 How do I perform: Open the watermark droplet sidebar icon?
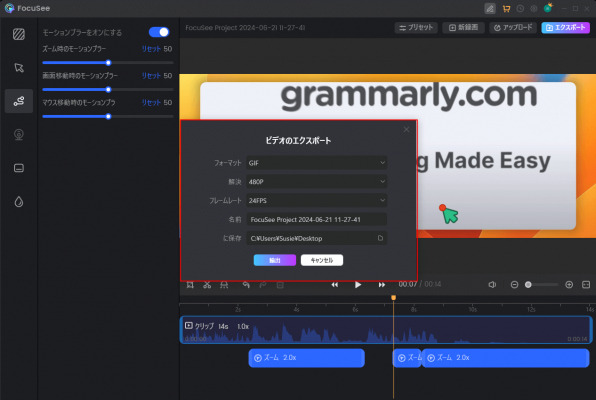(x=19, y=202)
